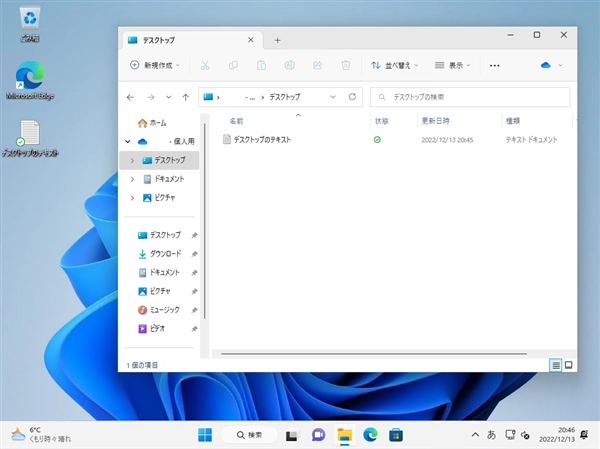Open weather widget on taskbar

coord(41,434)
